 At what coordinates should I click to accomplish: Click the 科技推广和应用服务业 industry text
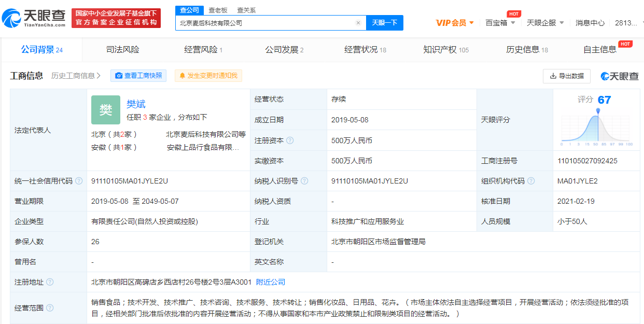(368, 221)
